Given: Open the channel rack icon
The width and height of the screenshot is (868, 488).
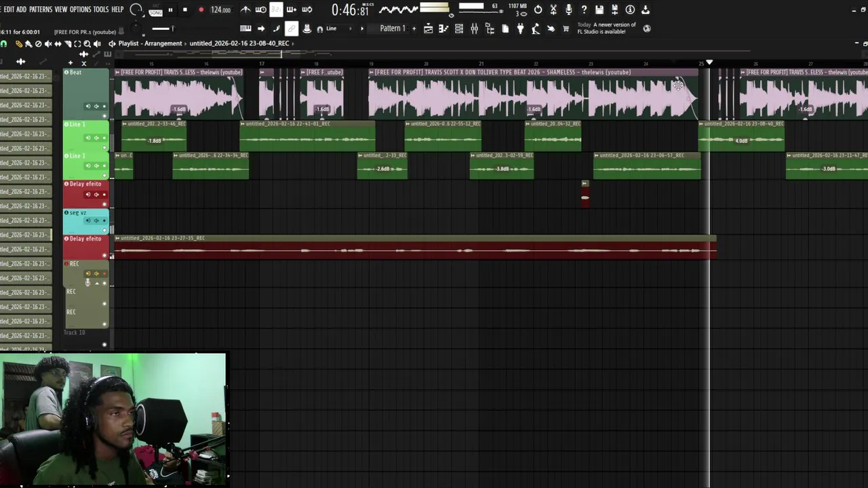Looking at the screenshot, I should [x=459, y=28].
